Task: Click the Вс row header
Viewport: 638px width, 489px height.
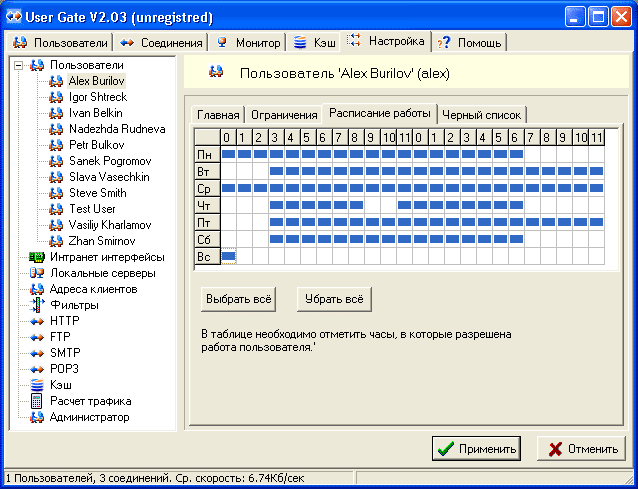Action: tap(208, 257)
